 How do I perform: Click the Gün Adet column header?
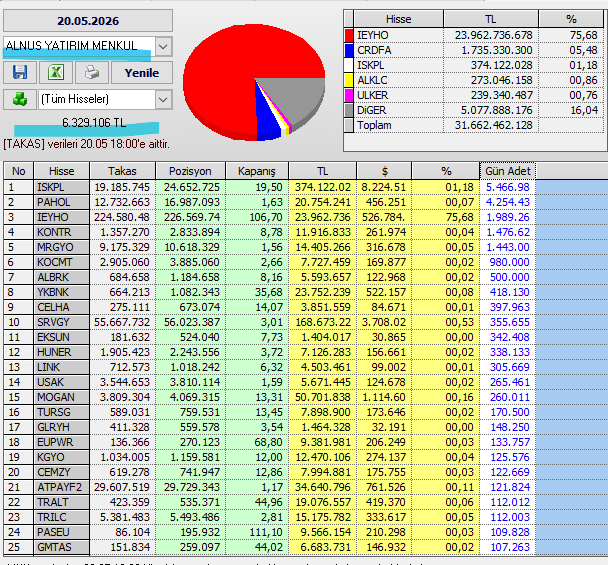tap(508, 171)
